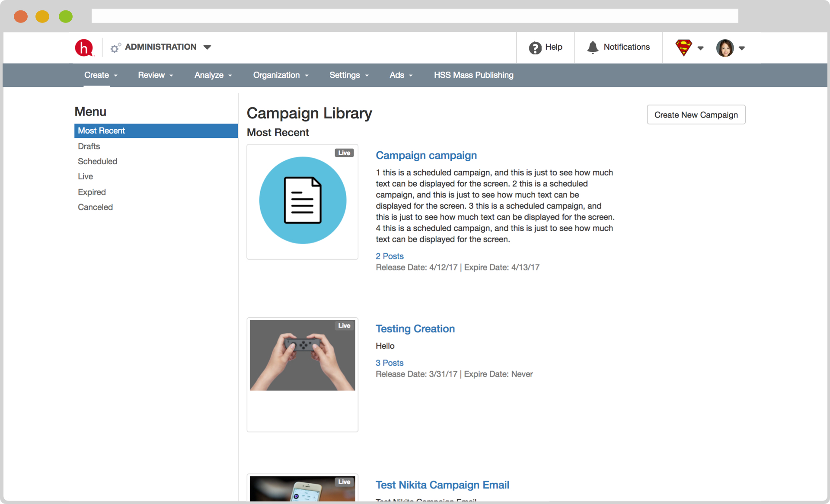Open the 3 Posts link
This screenshot has height=504, width=830.
click(389, 363)
